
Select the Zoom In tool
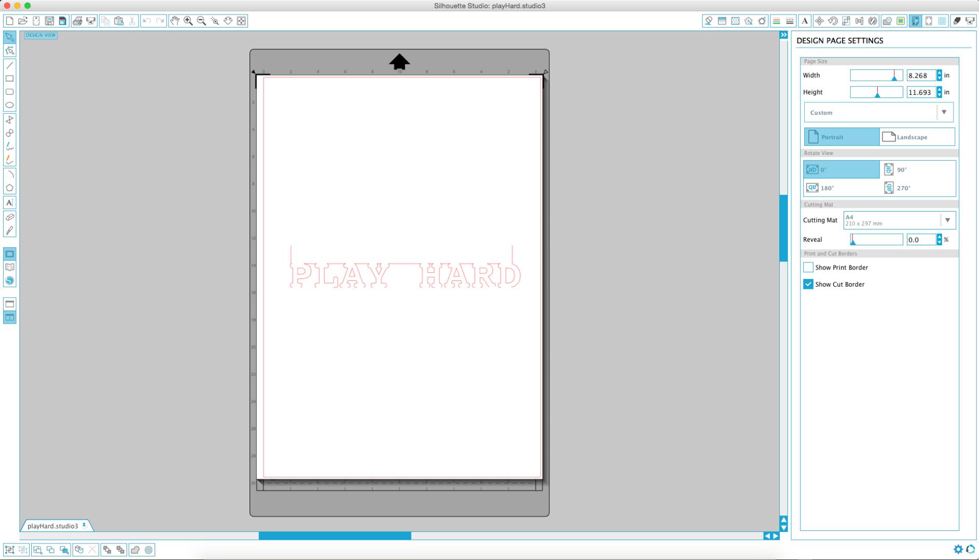click(x=188, y=21)
